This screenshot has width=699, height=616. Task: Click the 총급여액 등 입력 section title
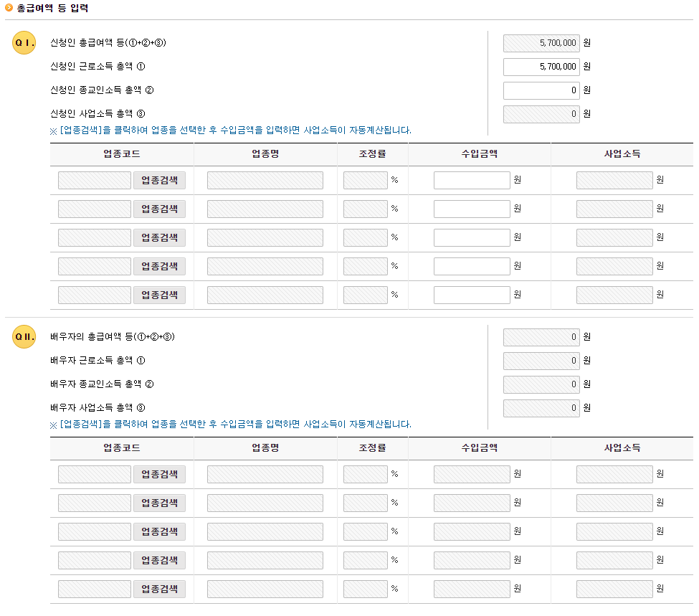point(52,8)
